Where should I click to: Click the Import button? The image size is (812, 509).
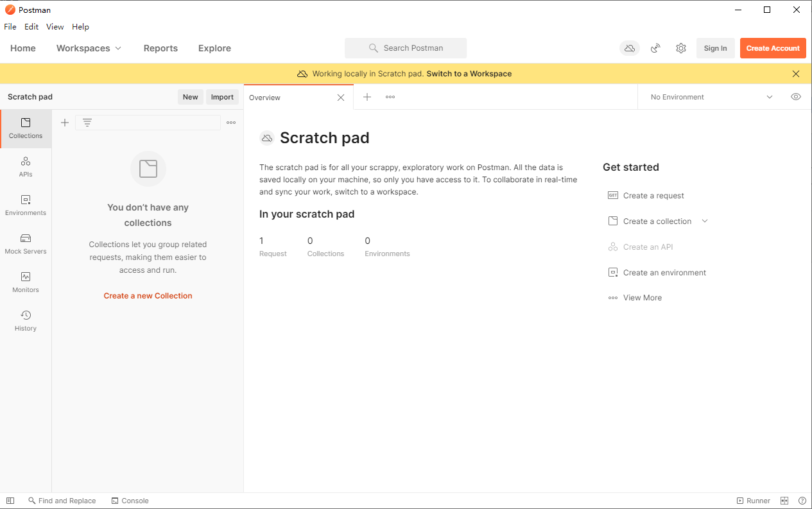pos(222,97)
